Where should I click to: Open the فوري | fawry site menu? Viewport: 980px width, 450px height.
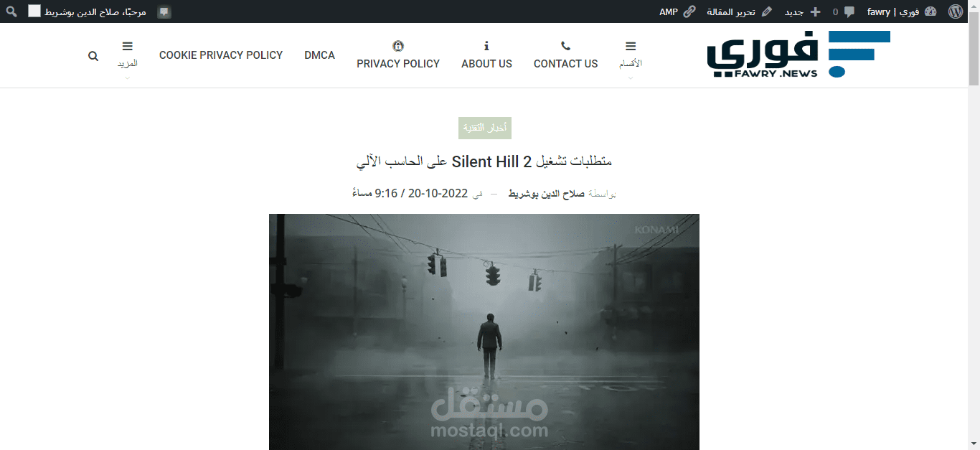(893, 11)
